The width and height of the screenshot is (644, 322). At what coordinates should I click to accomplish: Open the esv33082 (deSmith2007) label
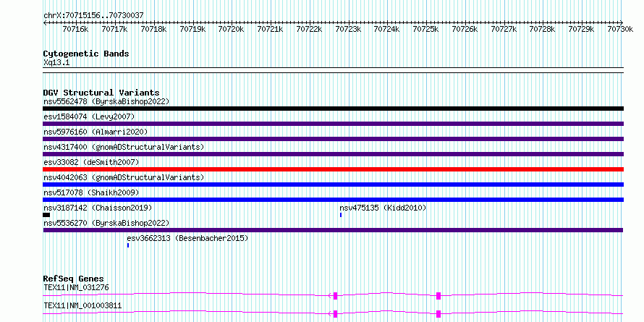pyautogui.click(x=91, y=162)
